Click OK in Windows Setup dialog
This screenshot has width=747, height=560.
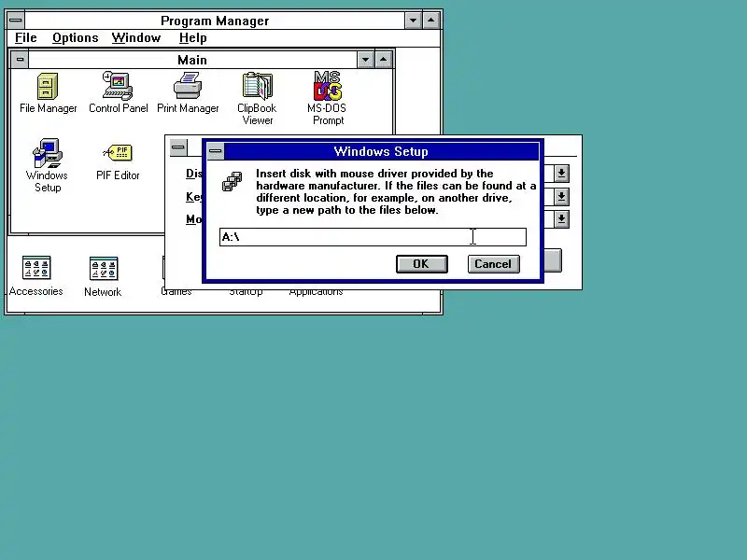coord(422,264)
